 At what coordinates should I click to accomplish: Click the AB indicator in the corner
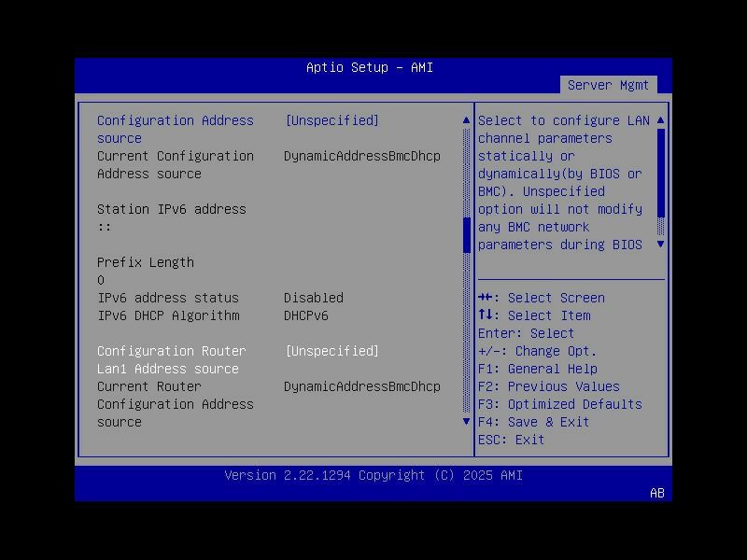click(x=655, y=494)
